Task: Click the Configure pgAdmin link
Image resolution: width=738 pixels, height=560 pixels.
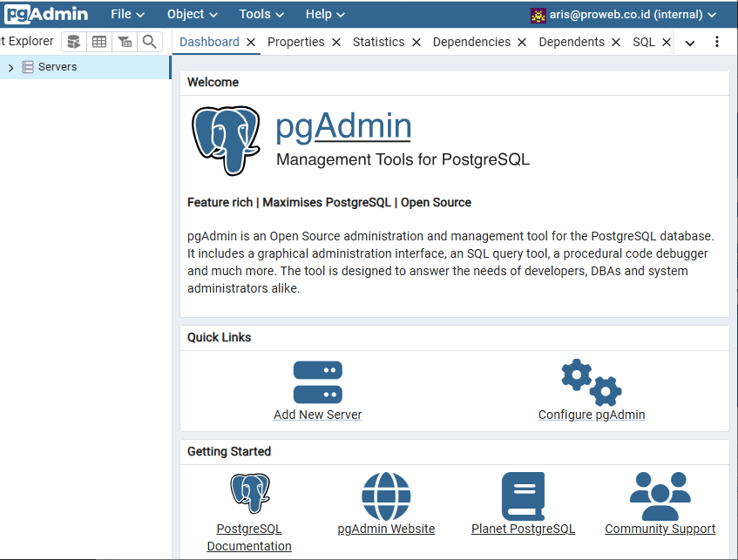Action: click(592, 415)
